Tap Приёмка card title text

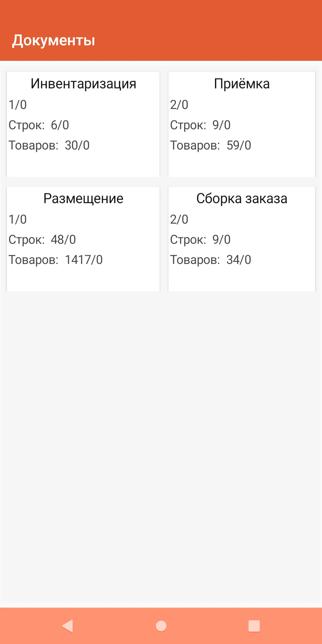(242, 84)
